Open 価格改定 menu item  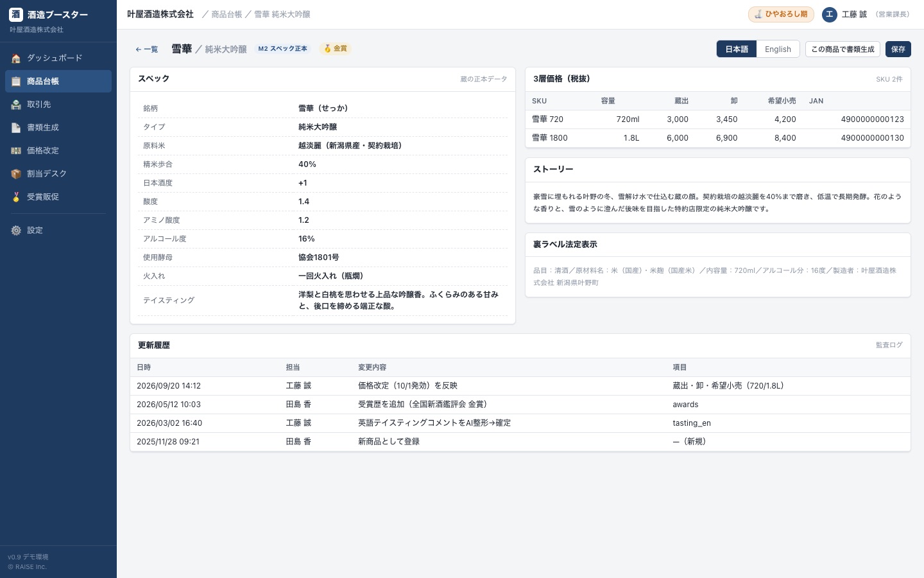pos(58,151)
